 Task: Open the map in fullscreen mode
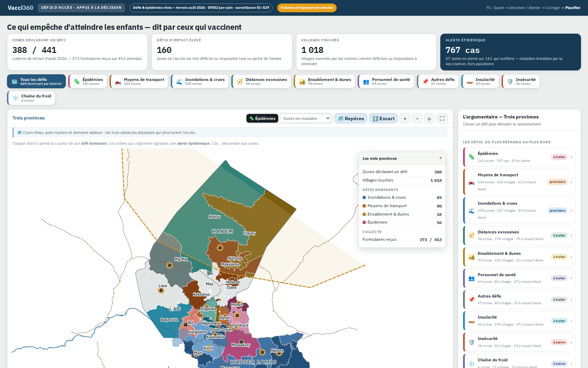pos(442,118)
